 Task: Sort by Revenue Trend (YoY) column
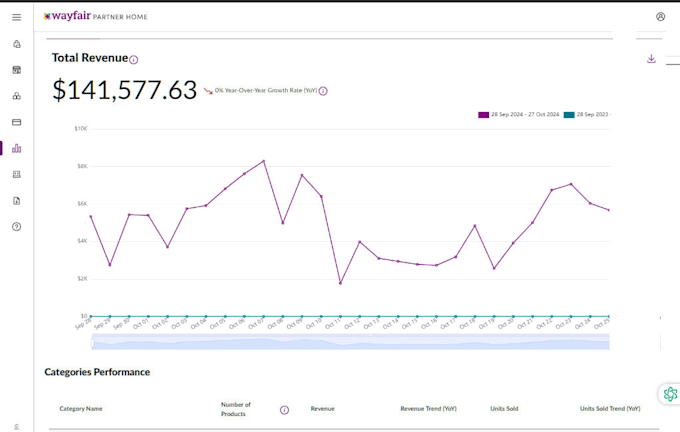coord(428,409)
